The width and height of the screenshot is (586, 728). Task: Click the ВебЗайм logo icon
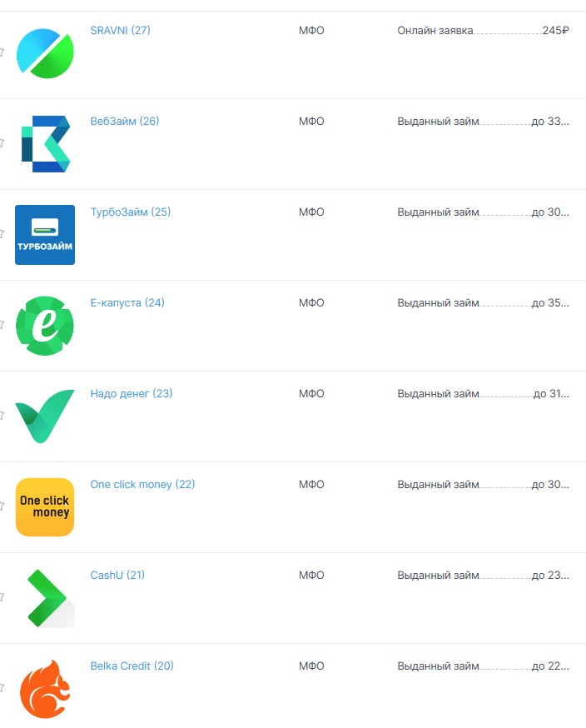click(x=46, y=144)
